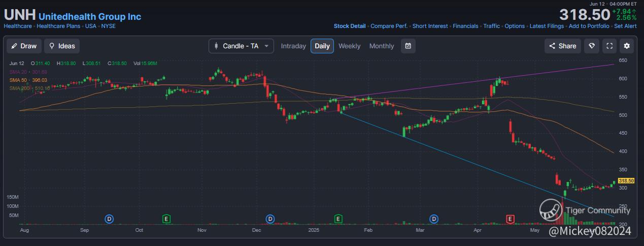Switch to the Intraday timeframe
This screenshot has width=644, height=246.
293,46
